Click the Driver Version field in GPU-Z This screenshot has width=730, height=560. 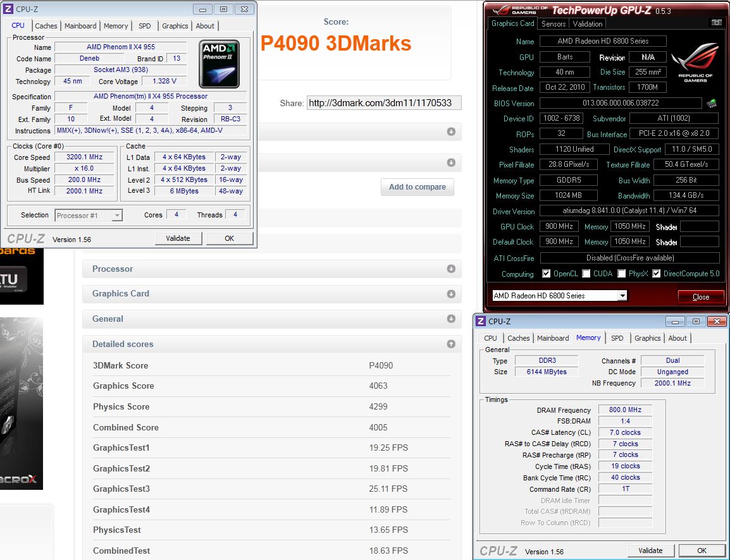click(629, 210)
